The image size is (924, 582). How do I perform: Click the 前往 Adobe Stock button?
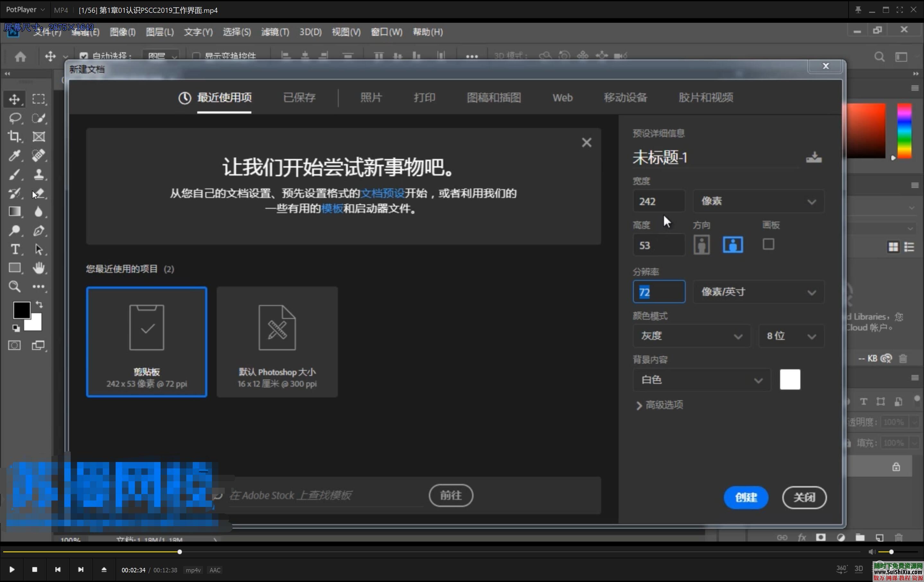(x=451, y=495)
